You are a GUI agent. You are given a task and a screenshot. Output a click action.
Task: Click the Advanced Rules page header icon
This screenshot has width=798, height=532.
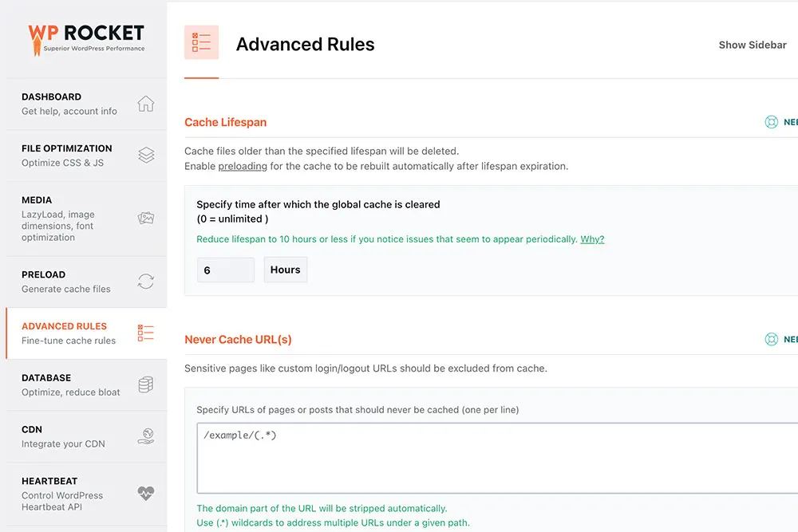(x=201, y=42)
